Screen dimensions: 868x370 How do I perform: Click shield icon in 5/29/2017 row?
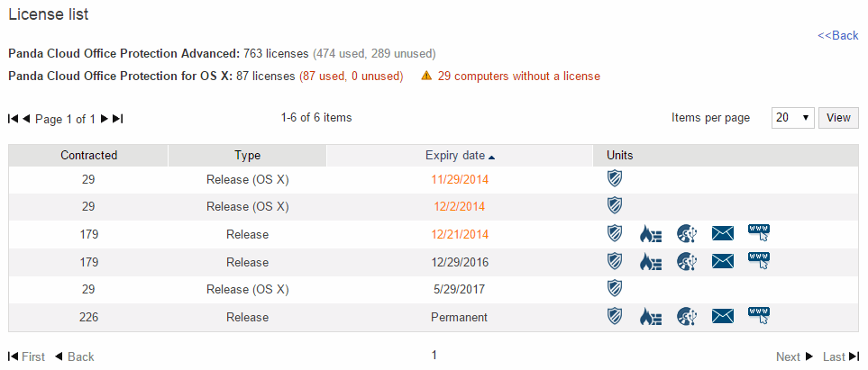[x=615, y=289]
